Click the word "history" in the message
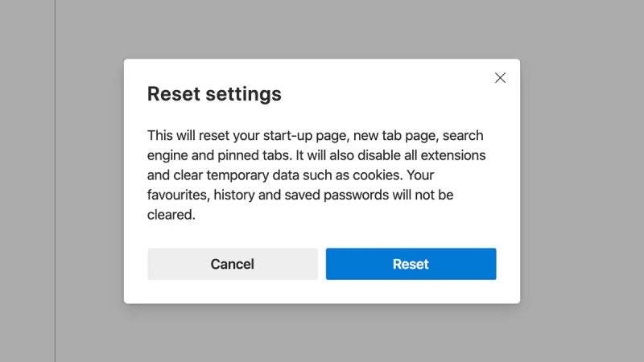This screenshot has height=362, width=644. point(234,195)
